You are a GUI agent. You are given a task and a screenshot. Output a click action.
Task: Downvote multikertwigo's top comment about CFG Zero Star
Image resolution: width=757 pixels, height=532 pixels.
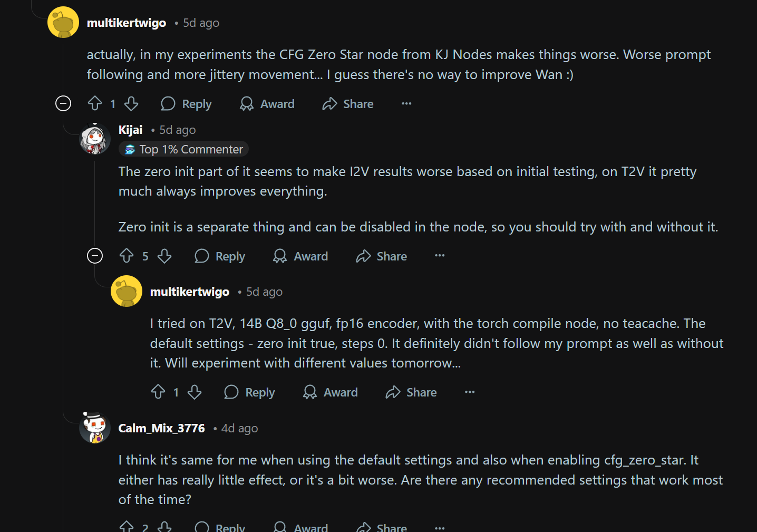pos(131,103)
